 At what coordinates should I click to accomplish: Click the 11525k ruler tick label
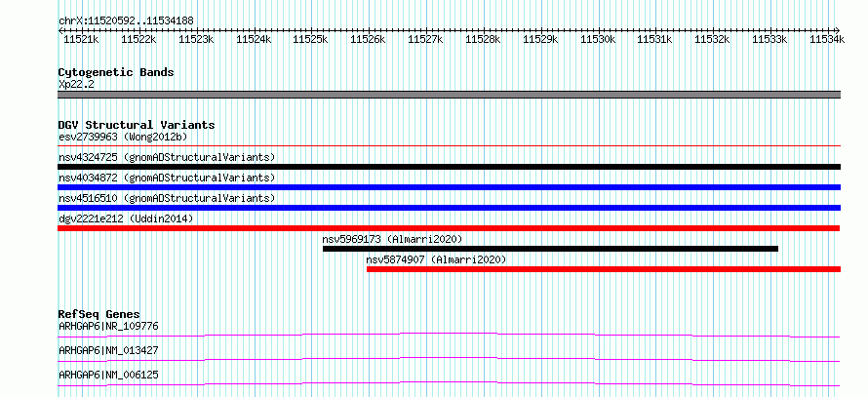point(310,39)
